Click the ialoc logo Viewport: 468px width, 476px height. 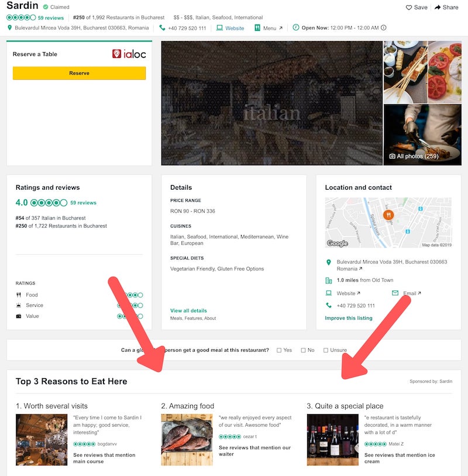pyautogui.click(x=129, y=54)
